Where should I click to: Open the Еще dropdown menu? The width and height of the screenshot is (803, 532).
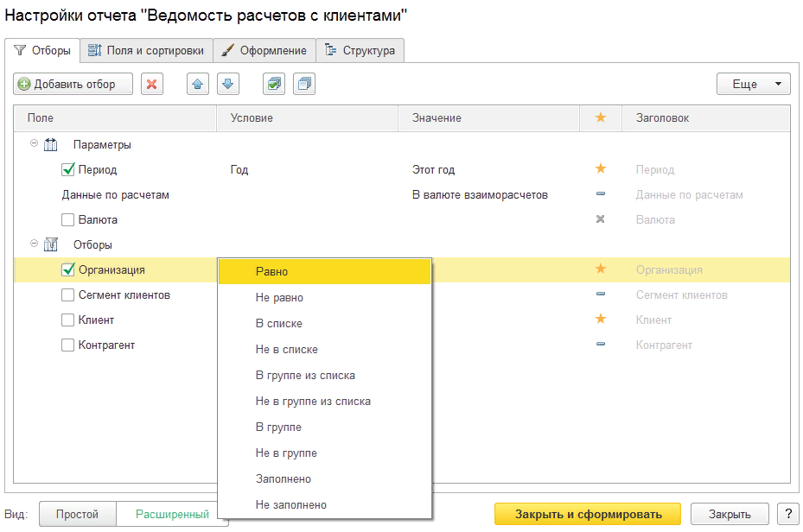coord(753,84)
